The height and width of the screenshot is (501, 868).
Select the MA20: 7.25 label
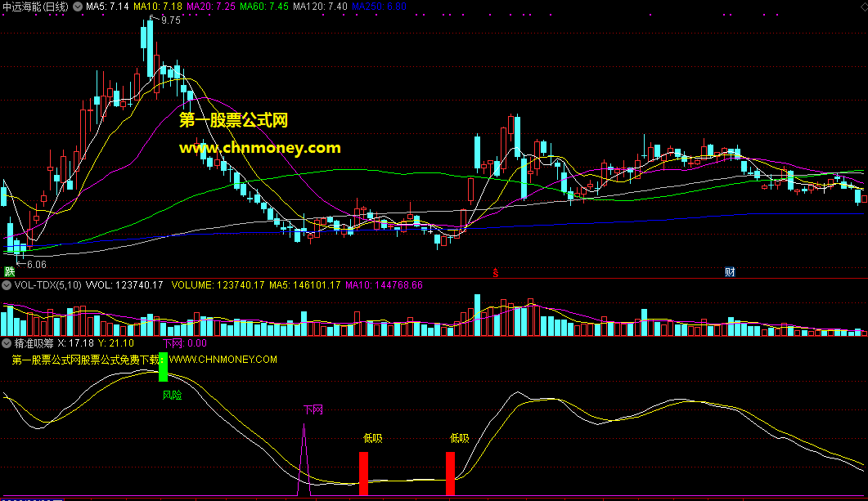click(x=211, y=7)
